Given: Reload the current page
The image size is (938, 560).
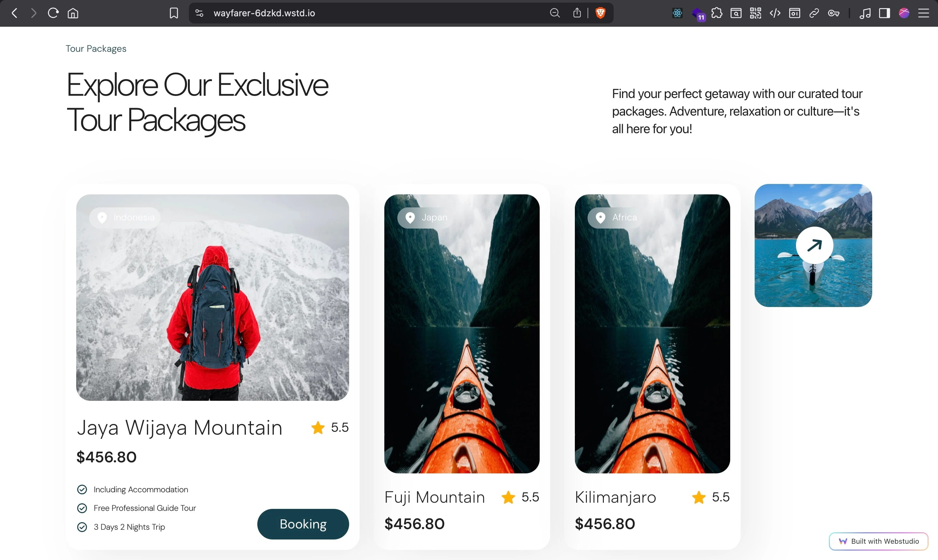Looking at the screenshot, I should 53,13.
